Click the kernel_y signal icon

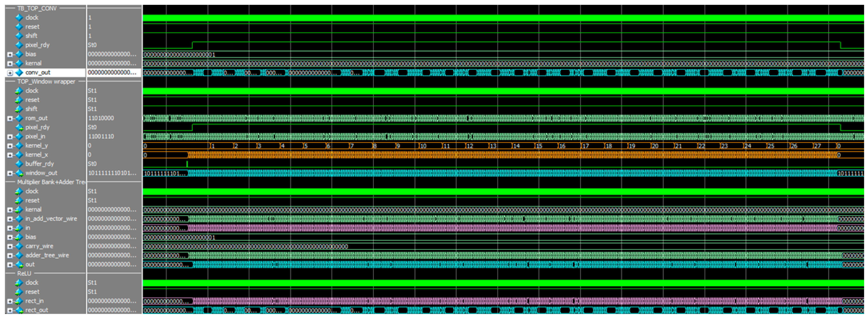pos(19,146)
